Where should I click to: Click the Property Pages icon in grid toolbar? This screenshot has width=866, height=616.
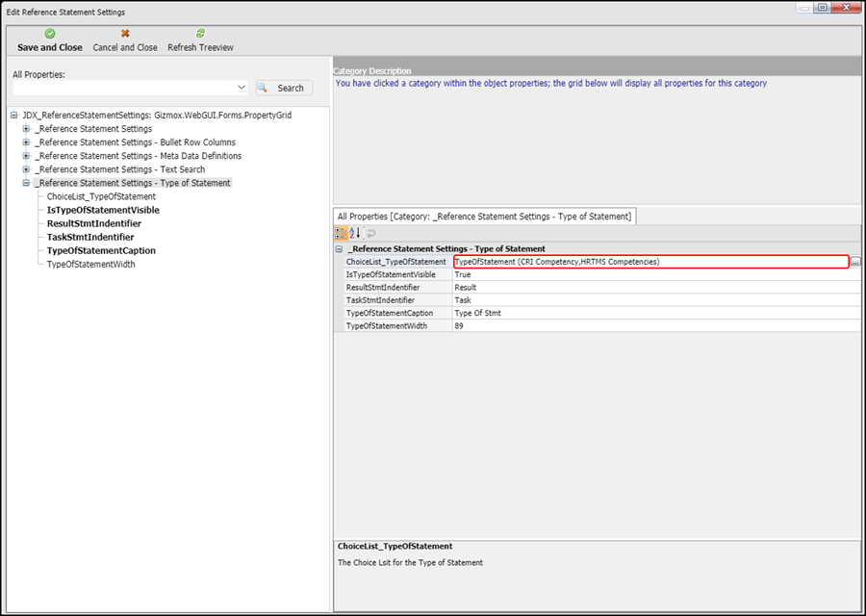pos(369,233)
